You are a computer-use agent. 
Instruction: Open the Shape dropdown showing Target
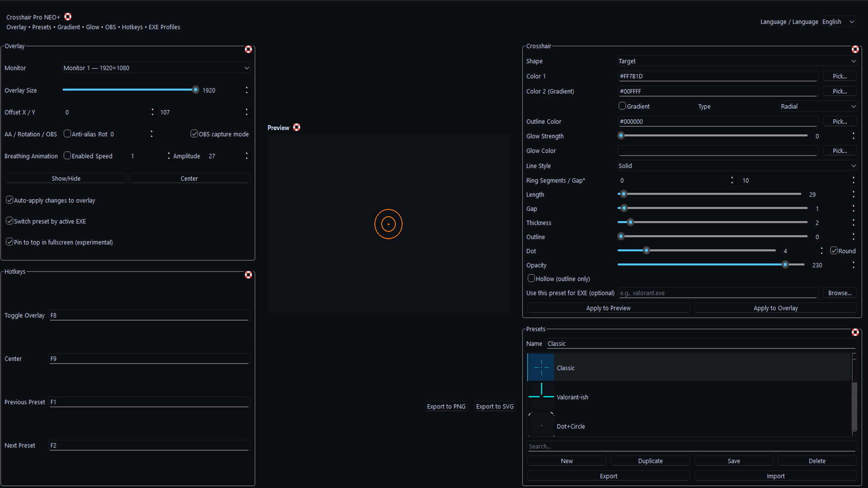[737, 61]
